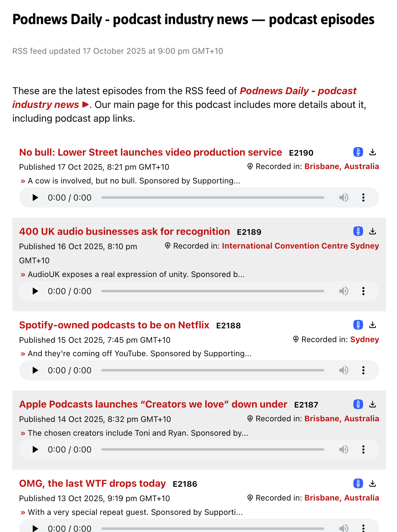This screenshot has height=532, width=397.
Task: Open more options on E2190 audio player
Action: (x=363, y=198)
